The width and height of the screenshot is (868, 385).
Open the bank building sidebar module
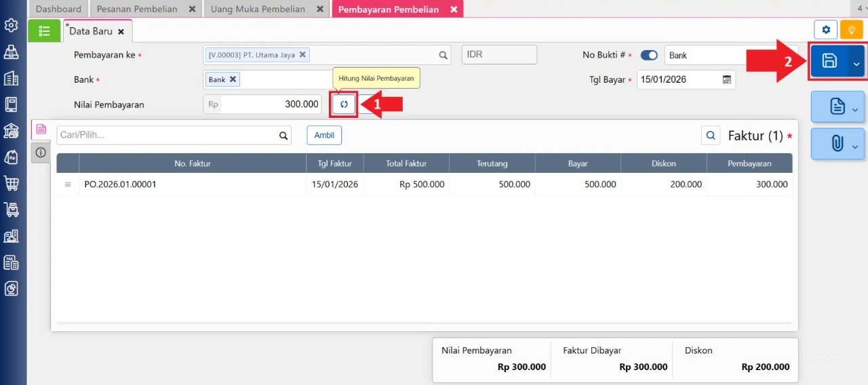tap(11, 131)
